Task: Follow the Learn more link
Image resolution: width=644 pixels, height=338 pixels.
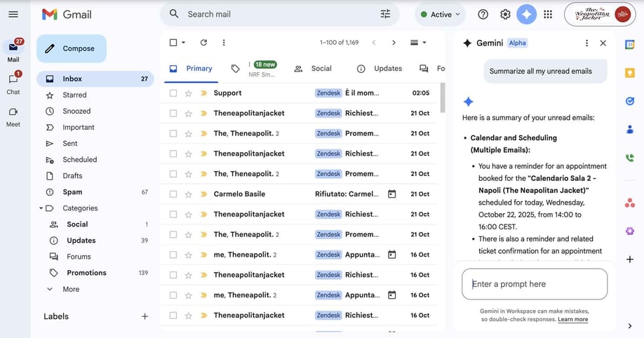Action: point(572,319)
